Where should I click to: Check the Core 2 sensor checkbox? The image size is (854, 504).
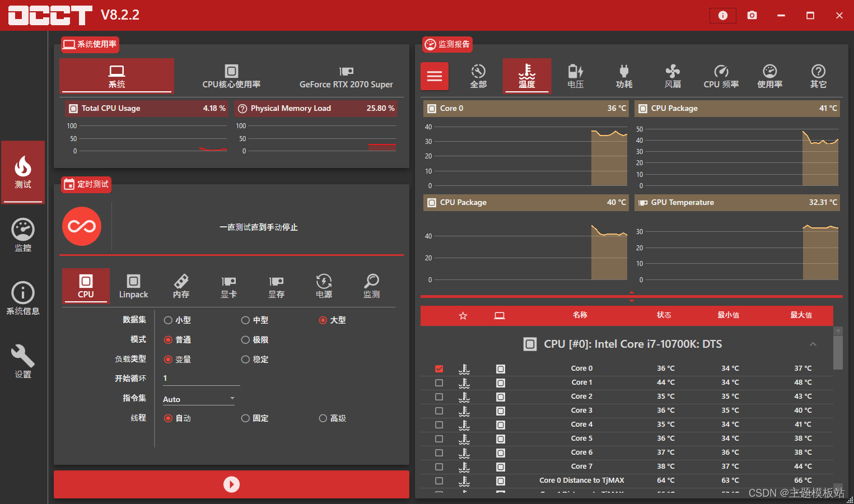tap(439, 397)
